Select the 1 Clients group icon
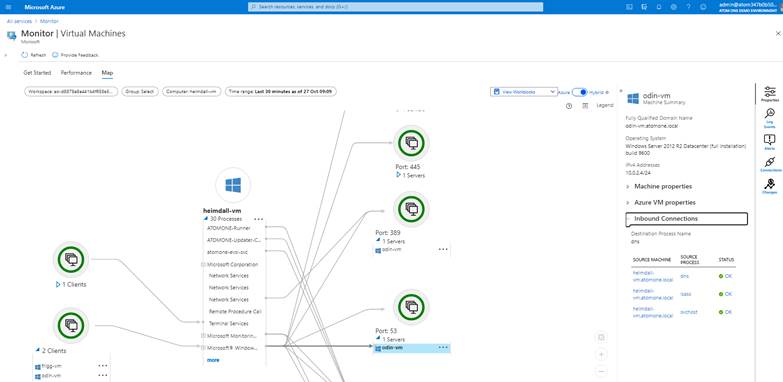The width and height of the screenshot is (783, 382). pos(71,259)
